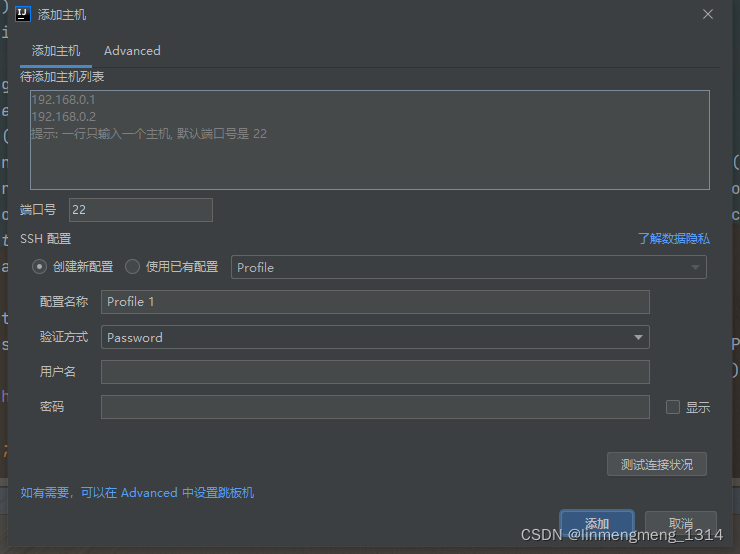
Task: Open the 了解数据隐私 link
Action: [673, 239]
